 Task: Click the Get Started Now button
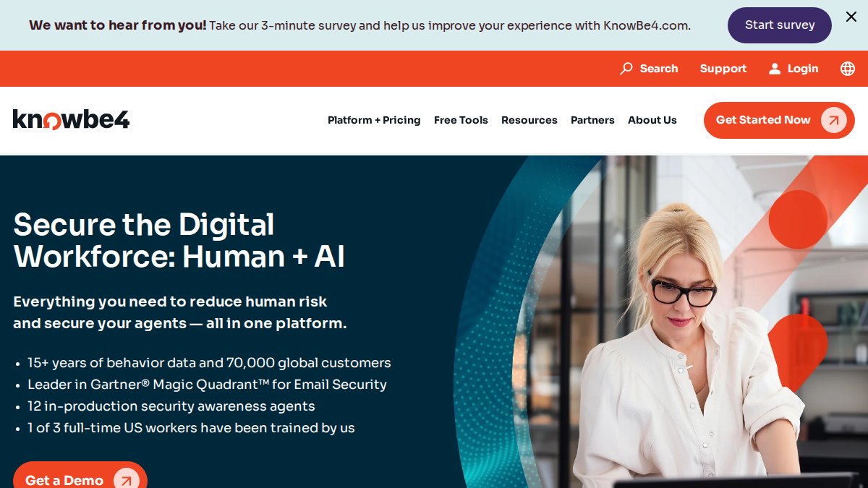coord(779,120)
